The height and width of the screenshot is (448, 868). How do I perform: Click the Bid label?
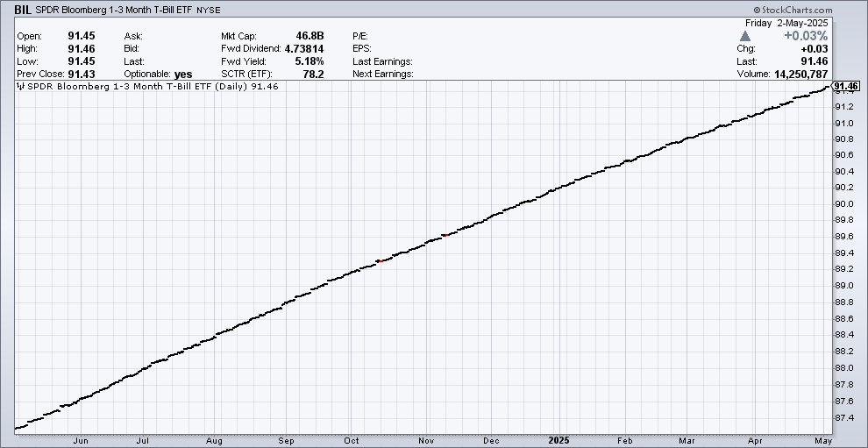[132, 49]
